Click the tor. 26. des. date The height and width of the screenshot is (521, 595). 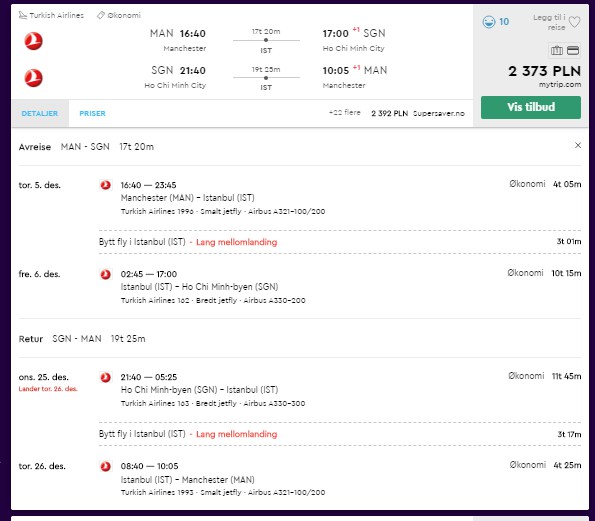[x=42, y=466]
